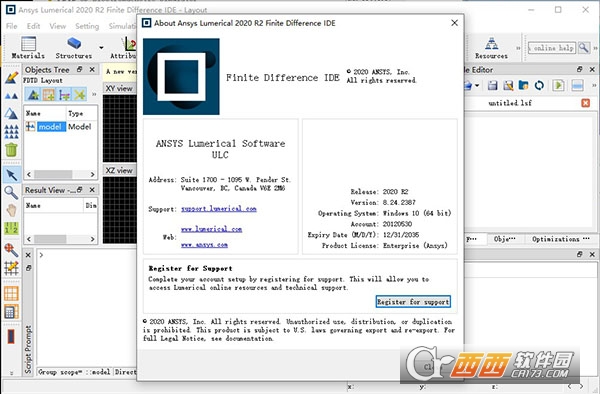Click the calculator mesh icon

pos(11,311)
